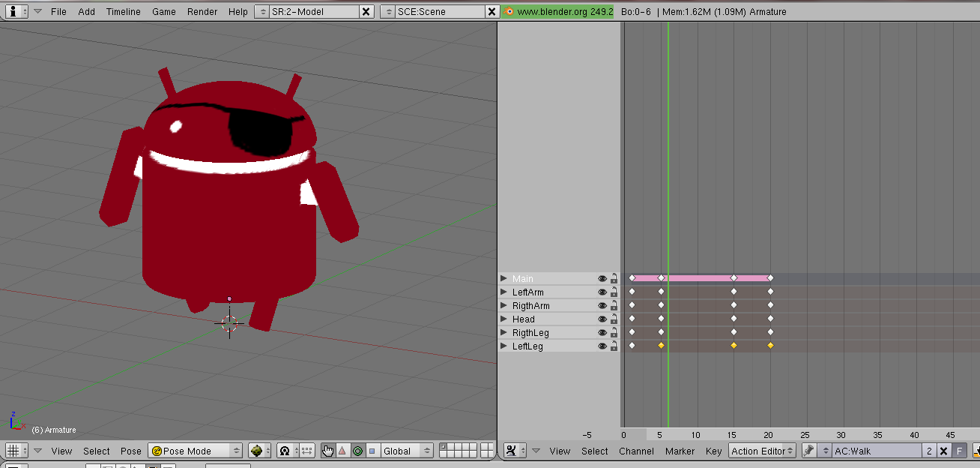The image size is (980, 468).
Task: Expand the LeftLeg channel
Action: (503, 346)
